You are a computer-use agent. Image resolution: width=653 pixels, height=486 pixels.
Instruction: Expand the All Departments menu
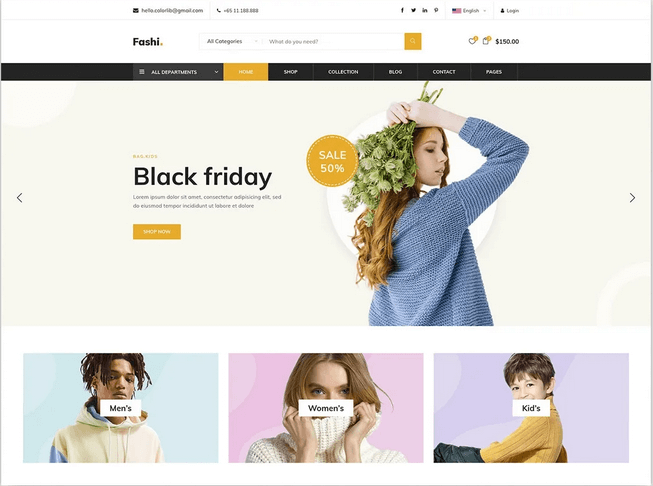point(178,72)
